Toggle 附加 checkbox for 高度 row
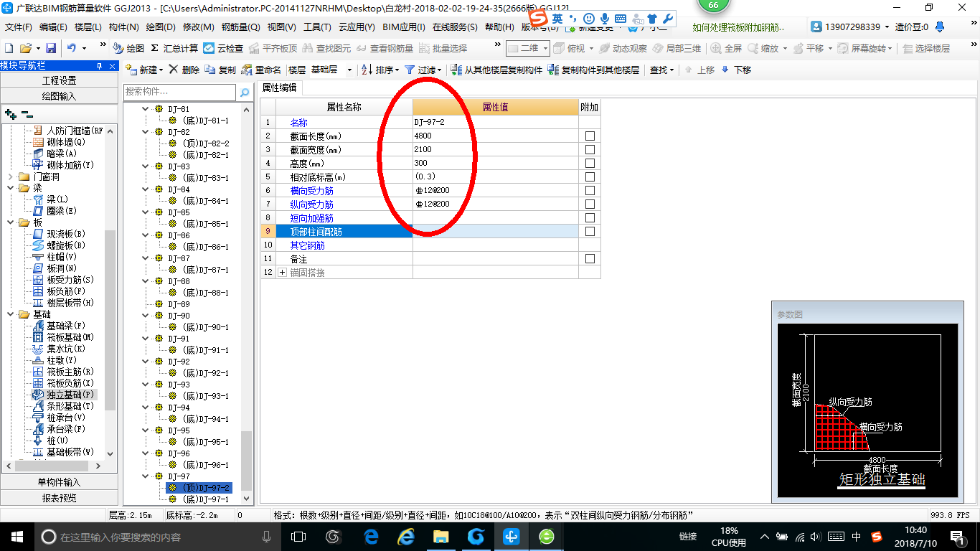This screenshot has height=551, width=980. pos(590,163)
